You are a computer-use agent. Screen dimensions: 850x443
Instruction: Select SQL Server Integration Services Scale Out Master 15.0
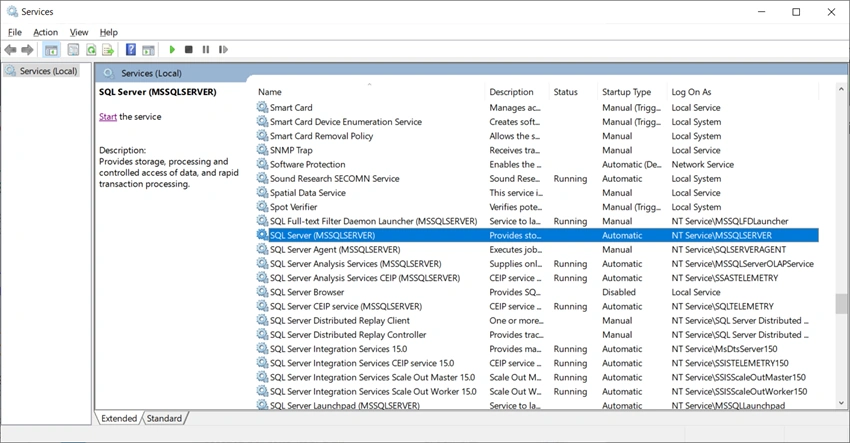pos(537,377)
